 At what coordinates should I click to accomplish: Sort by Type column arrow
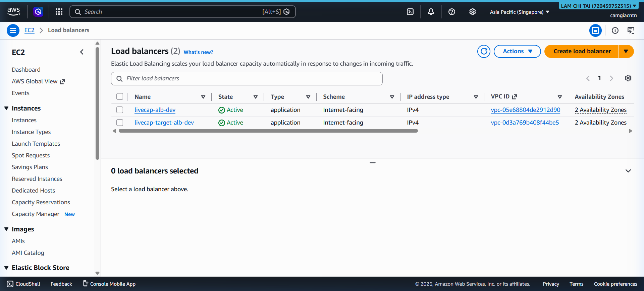pos(308,97)
